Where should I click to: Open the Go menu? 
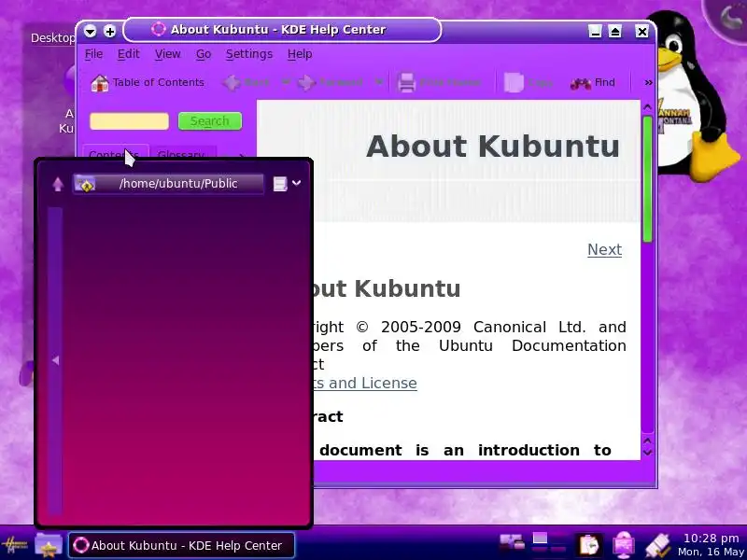tap(204, 54)
